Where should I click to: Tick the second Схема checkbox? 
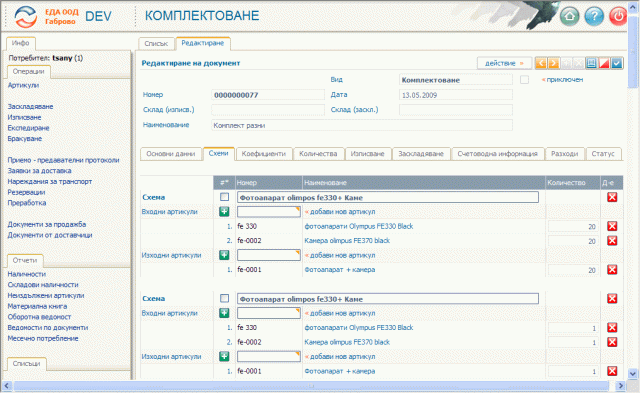coord(224,298)
